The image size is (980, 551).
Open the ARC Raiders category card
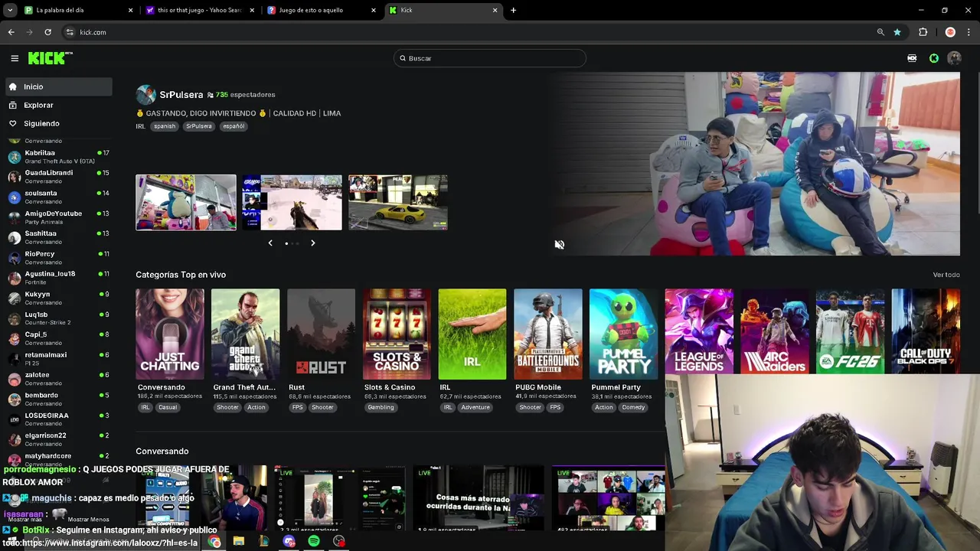775,331
